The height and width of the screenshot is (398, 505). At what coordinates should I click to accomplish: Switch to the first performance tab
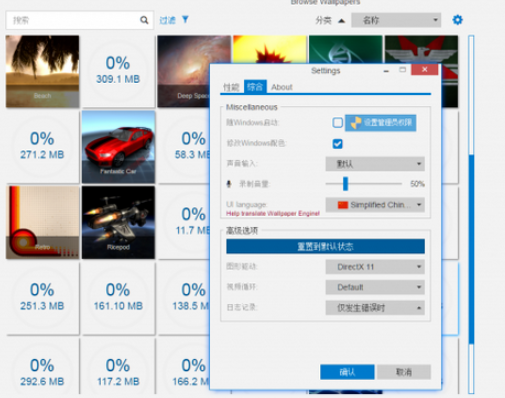pyautogui.click(x=231, y=87)
